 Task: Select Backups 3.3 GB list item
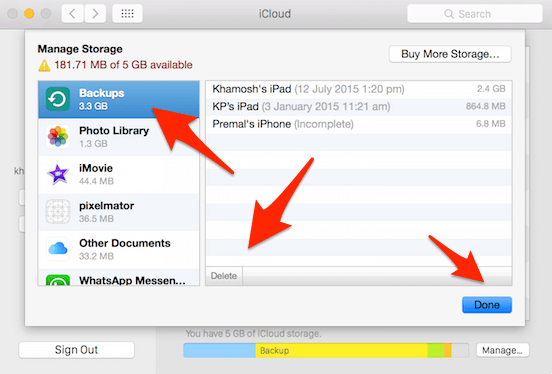coord(119,99)
